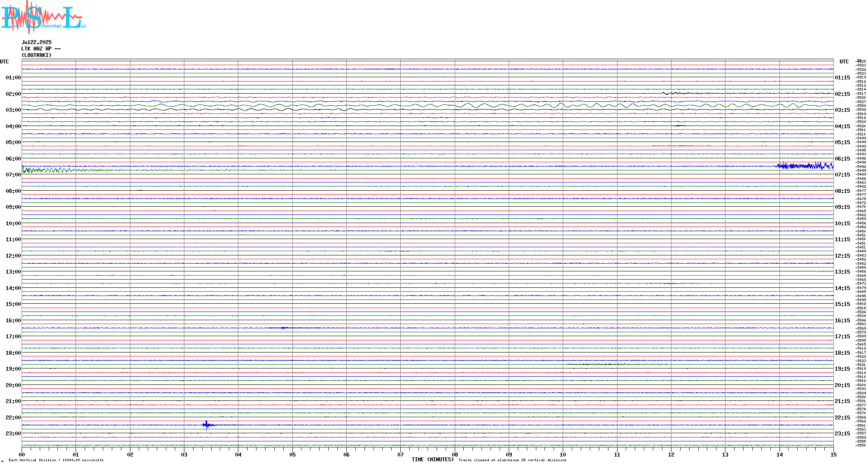This screenshot has width=868, height=466.
Task: Select the 09:00 hour label on left axis
Action: (x=13, y=207)
